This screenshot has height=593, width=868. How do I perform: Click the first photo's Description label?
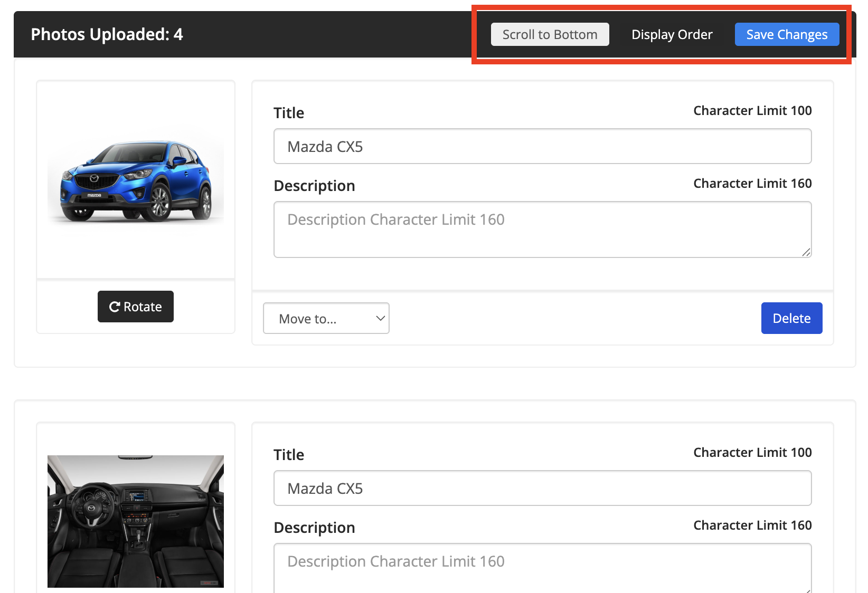(x=314, y=186)
